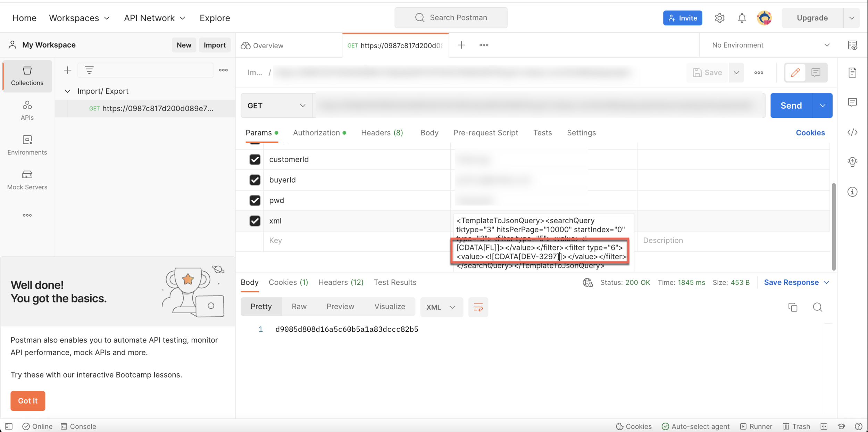Switch to edit mode pencil icon

point(795,73)
